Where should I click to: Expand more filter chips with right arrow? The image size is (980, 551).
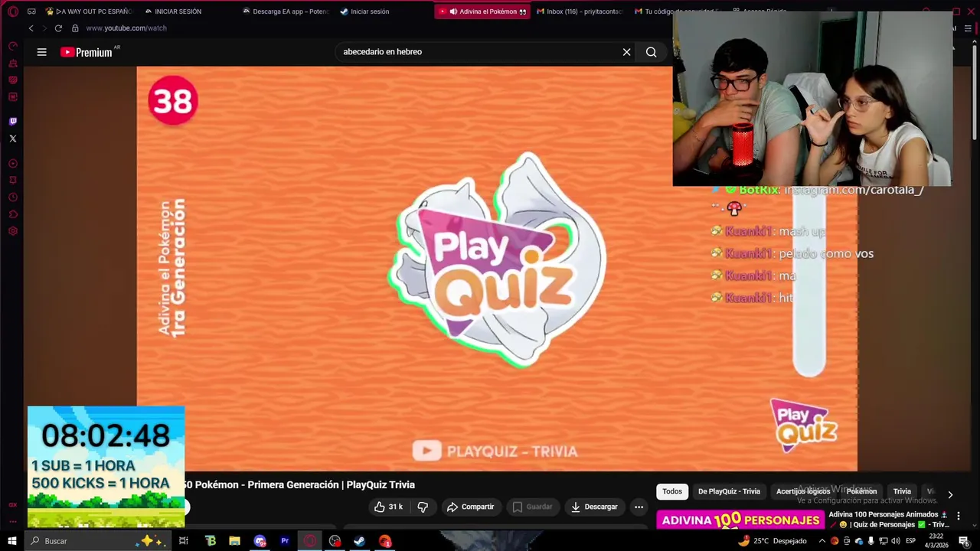(950, 495)
